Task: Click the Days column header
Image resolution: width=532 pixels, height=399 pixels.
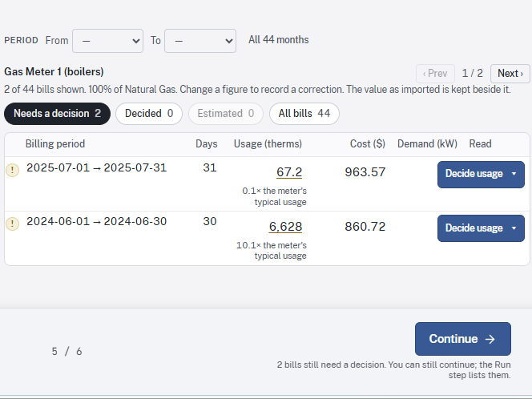Action: 206,144
